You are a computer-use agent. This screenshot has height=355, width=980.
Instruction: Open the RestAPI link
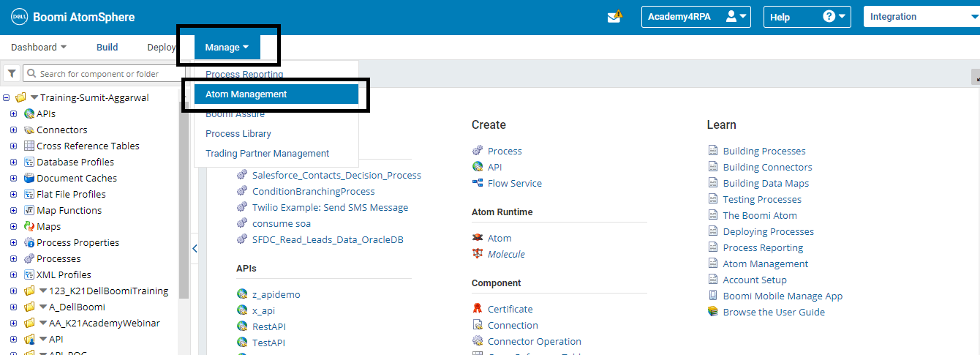268,326
